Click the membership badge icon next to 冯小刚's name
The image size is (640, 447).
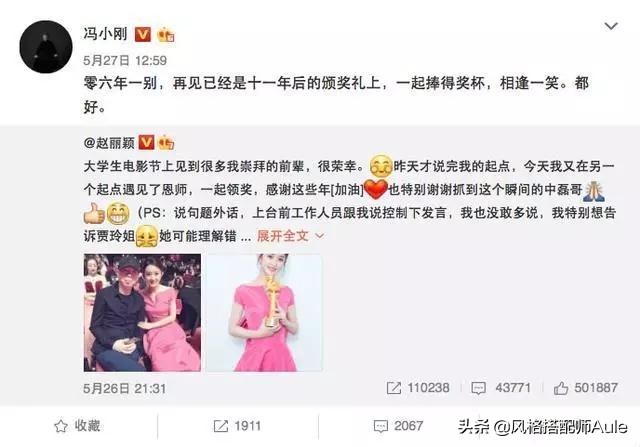(166, 35)
